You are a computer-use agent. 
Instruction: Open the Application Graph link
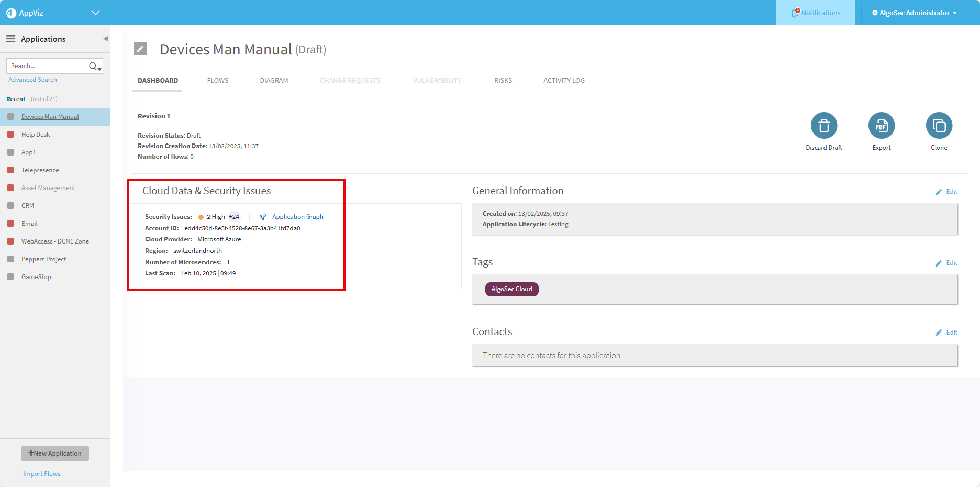(297, 217)
